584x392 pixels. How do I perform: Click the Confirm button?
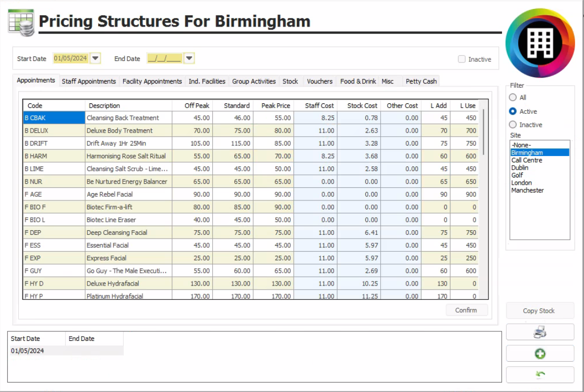pyautogui.click(x=466, y=310)
